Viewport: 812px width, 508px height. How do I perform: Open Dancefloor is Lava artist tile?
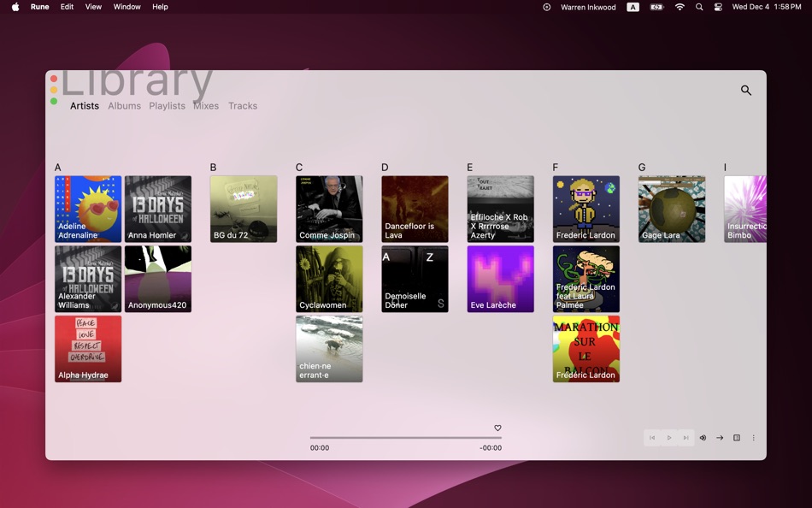[415, 209]
